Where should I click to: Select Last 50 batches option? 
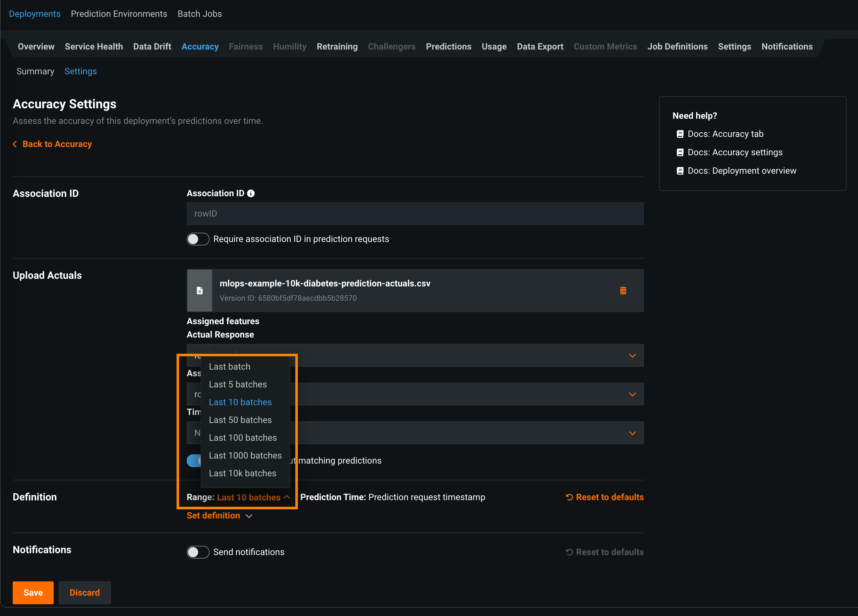coord(240,420)
